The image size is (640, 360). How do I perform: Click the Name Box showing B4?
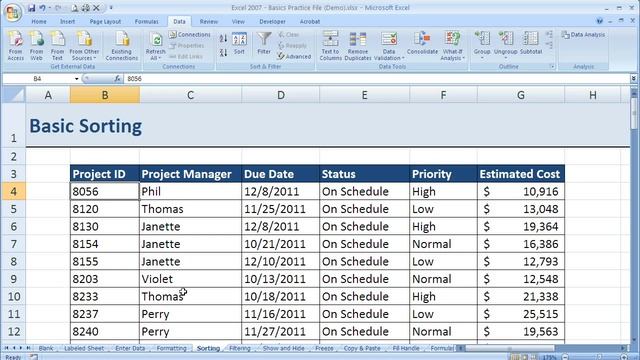point(38,78)
